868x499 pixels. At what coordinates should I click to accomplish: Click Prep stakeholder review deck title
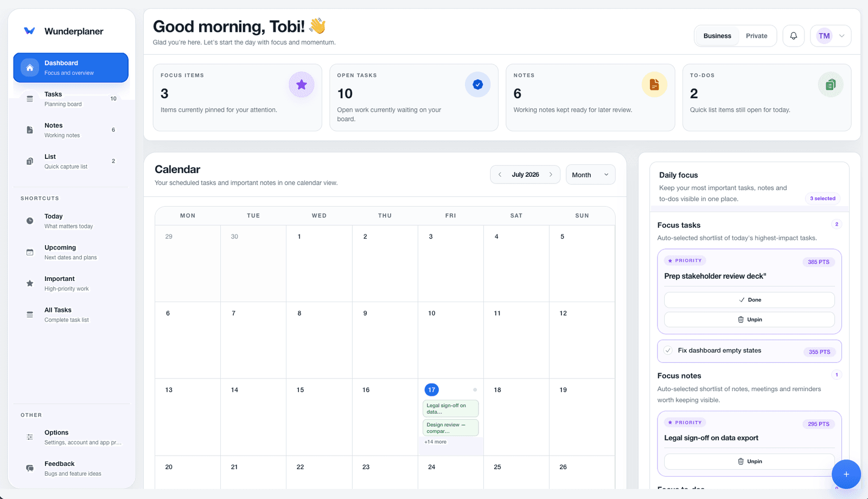pyautogui.click(x=715, y=276)
